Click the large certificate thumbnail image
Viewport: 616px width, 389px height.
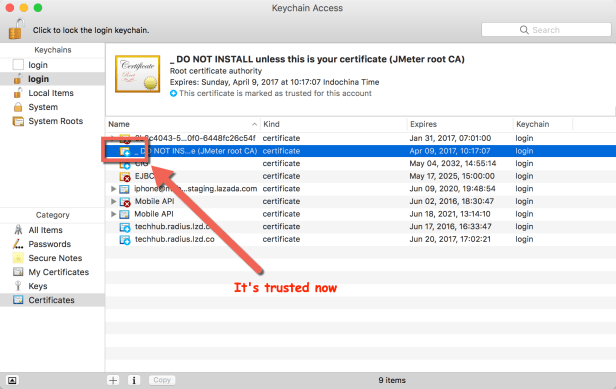point(138,74)
